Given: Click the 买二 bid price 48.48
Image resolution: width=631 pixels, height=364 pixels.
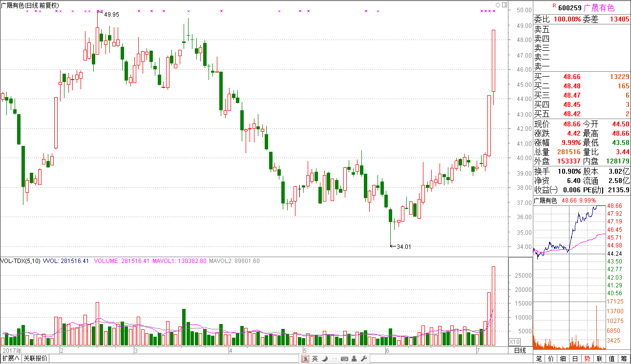Looking at the screenshot, I should tap(572, 86).
